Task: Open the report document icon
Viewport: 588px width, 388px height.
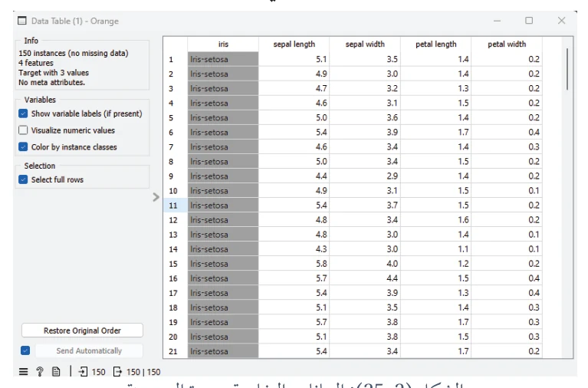Action: click(x=56, y=371)
